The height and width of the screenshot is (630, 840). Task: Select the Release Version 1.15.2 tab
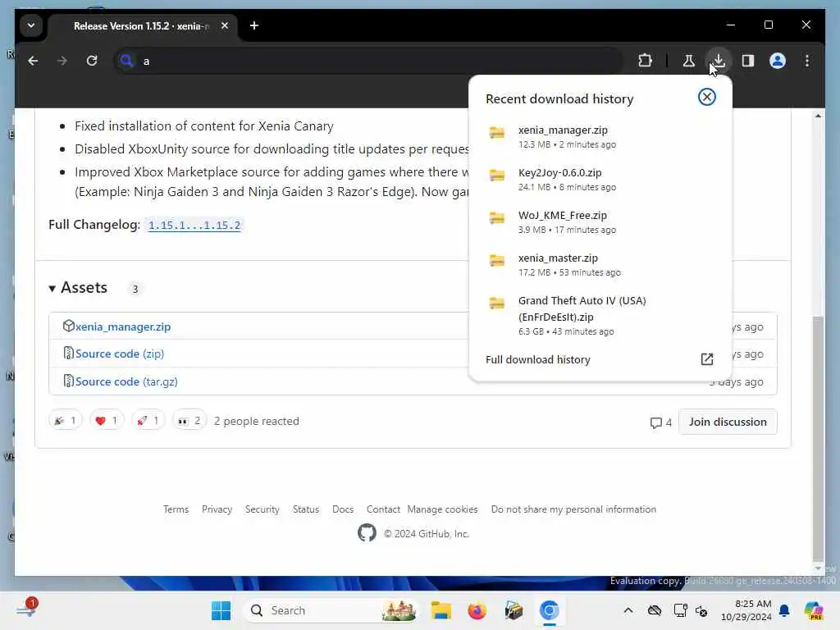pyautogui.click(x=141, y=25)
